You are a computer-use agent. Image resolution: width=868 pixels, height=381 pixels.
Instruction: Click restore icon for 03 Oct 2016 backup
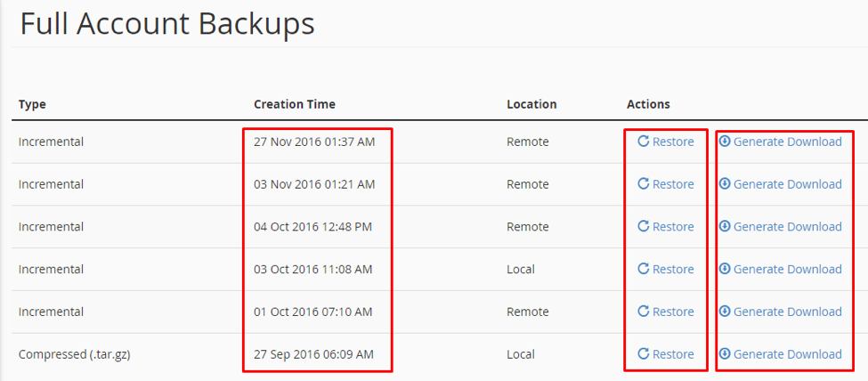pyautogui.click(x=643, y=269)
